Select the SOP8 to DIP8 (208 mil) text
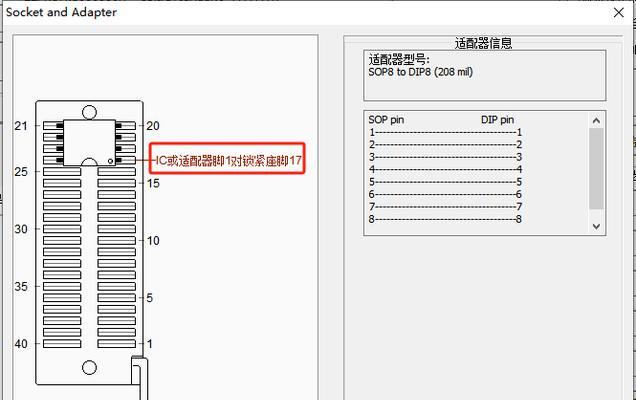636x400 pixels. tap(420, 72)
